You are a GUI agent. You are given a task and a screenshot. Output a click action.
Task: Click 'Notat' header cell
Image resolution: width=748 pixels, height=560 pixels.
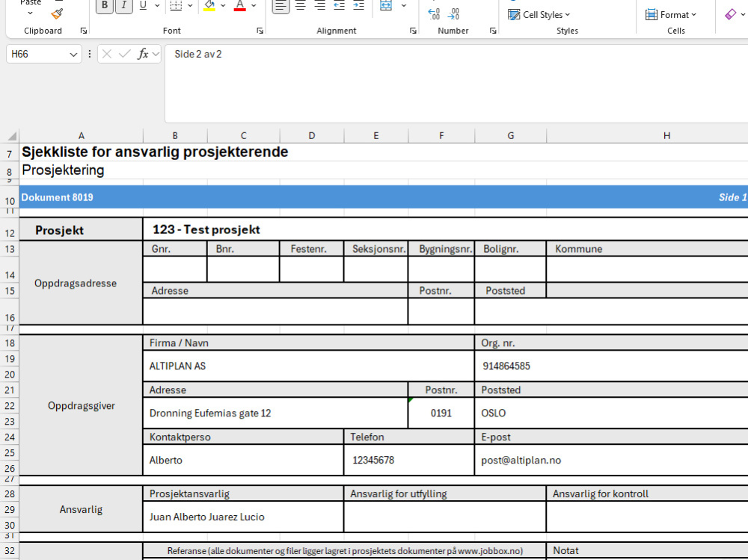tap(647, 550)
